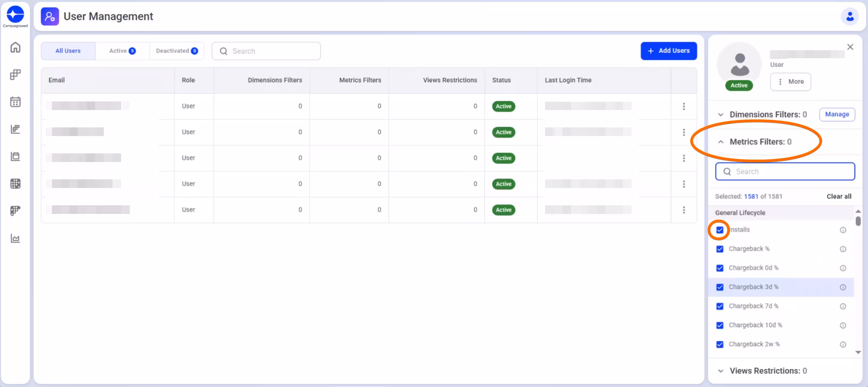This screenshot has width=868, height=387.
Task: Click info icon next to Chargeback %
Action: pyautogui.click(x=843, y=249)
